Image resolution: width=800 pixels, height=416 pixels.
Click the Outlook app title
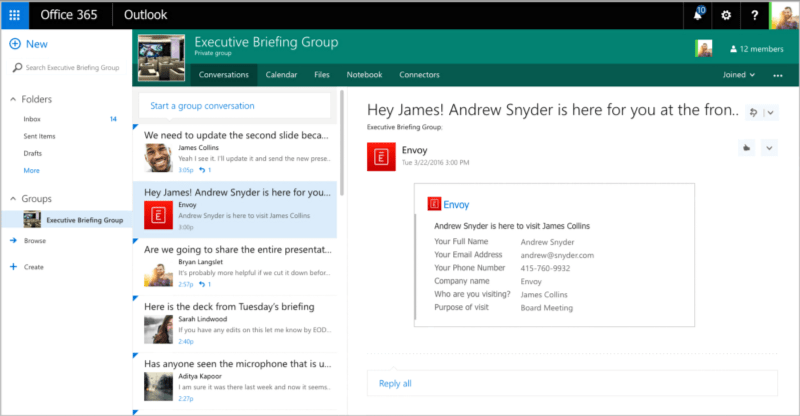pyautogui.click(x=145, y=15)
